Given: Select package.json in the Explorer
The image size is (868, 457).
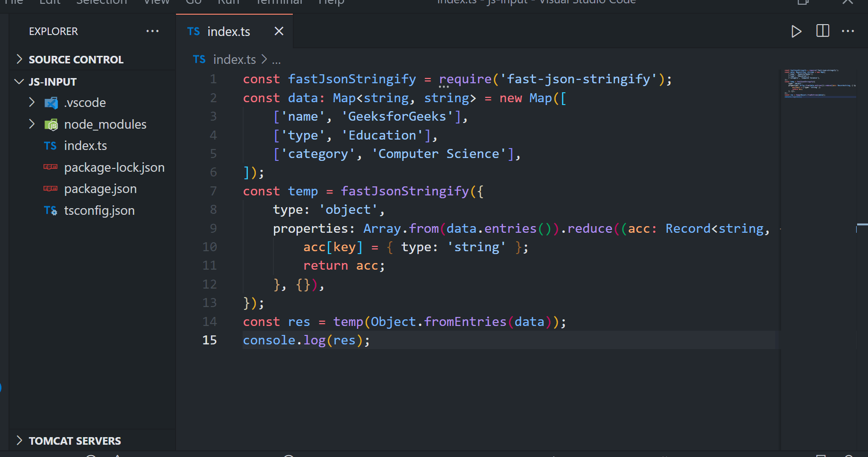Looking at the screenshot, I should coord(100,188).
